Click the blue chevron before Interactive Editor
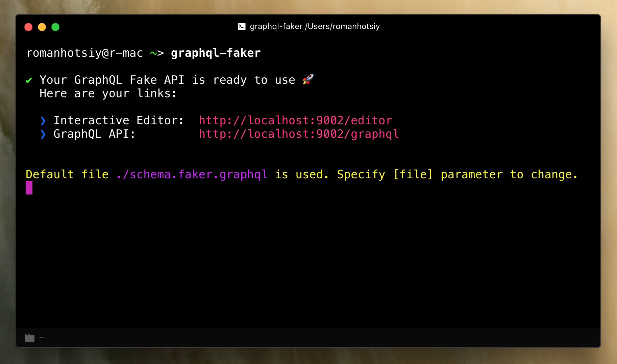Image resolution: width=617 pixels, height=364 pixels. coord(43,121)
